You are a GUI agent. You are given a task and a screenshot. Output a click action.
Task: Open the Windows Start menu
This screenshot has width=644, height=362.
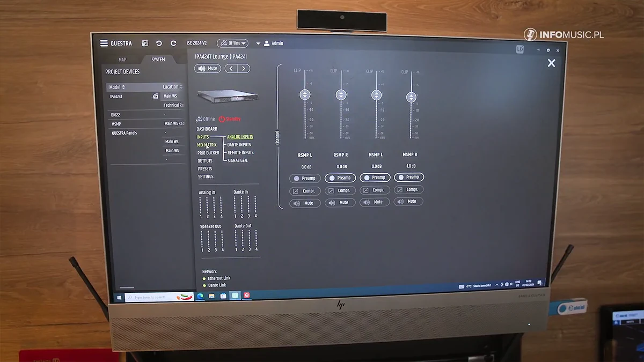coord(119,297)
